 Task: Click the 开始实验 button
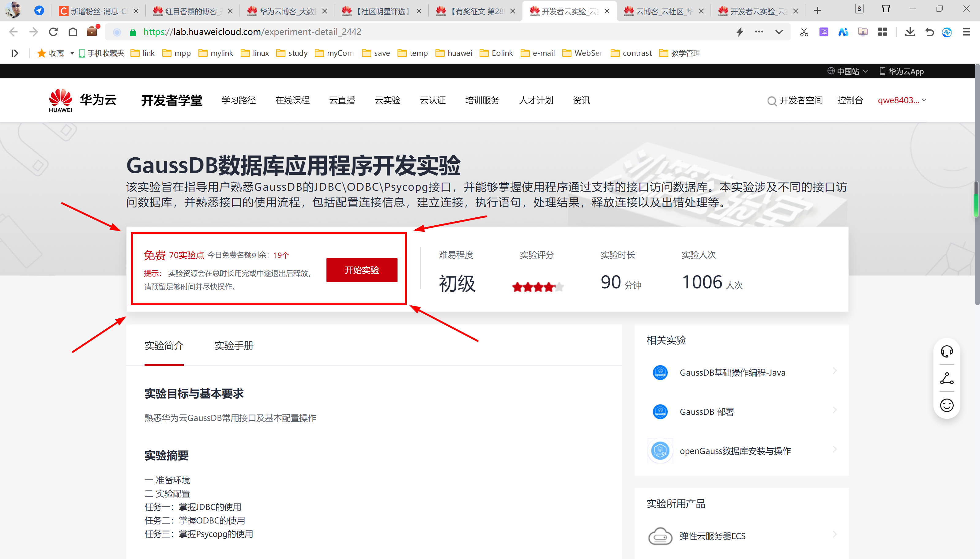[361, 270]
